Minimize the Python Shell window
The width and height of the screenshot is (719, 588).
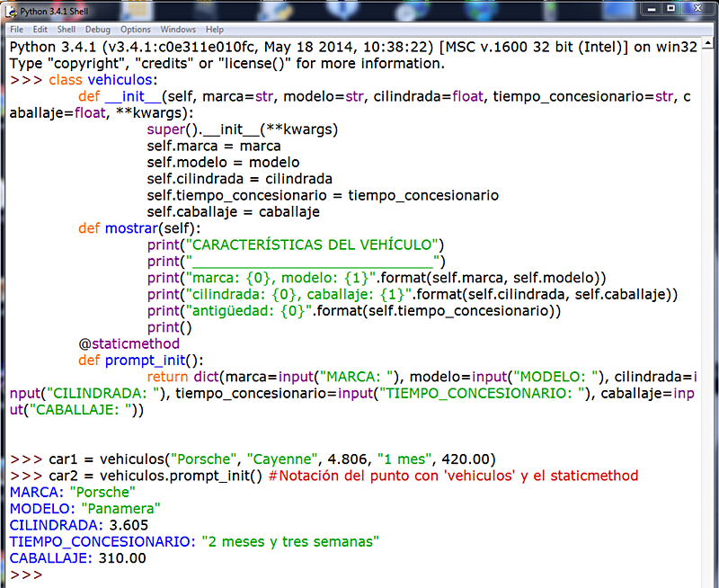point(652,8)
